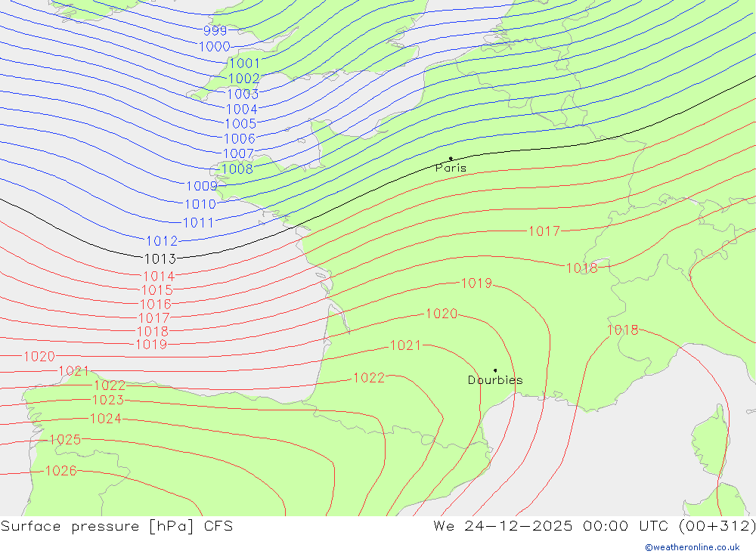Click the blue 999 isobar label
The height and width of the screenshot is (554, 756).
[215, 31]
